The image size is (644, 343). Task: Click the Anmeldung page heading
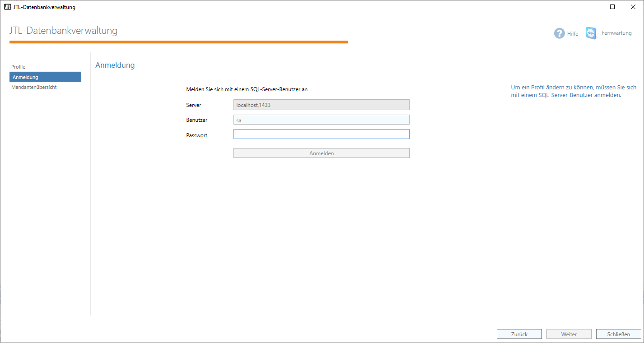point(115,65)
